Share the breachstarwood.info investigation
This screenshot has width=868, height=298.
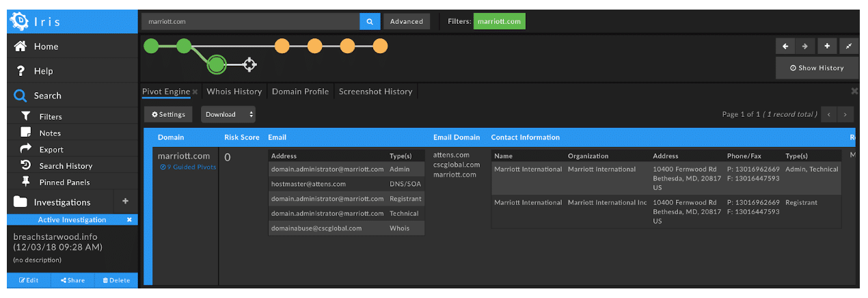72,280
